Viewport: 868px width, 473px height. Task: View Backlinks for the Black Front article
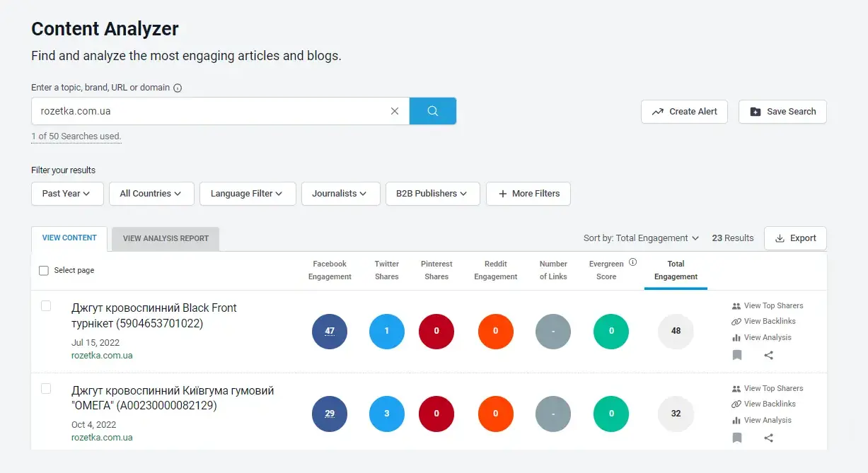(x=763, y=322)
